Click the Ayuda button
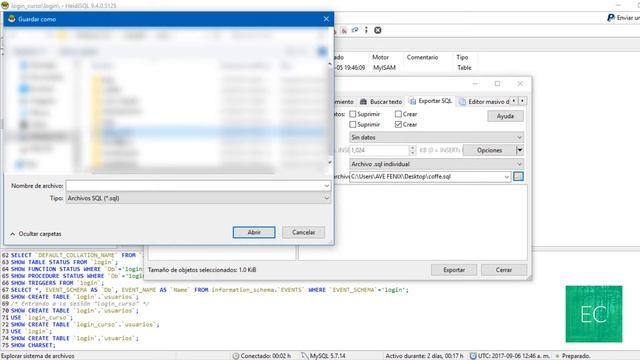 (x=505, y=116)
